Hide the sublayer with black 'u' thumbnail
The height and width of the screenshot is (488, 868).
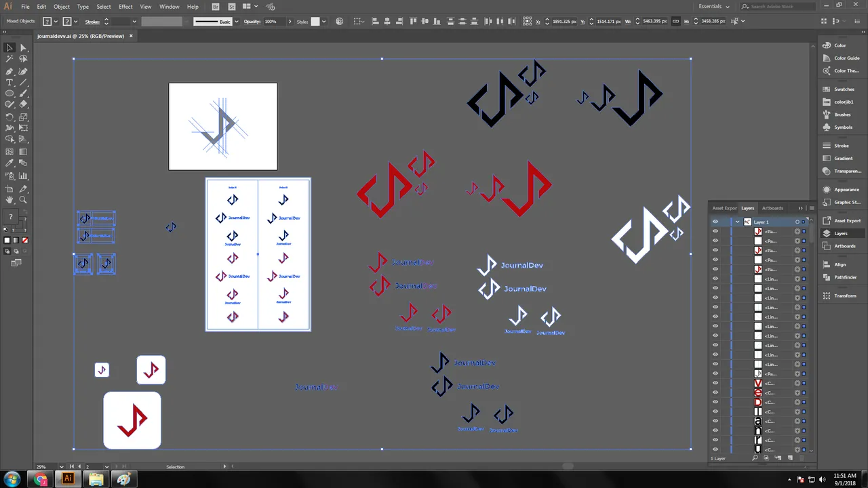coord(715,449)
